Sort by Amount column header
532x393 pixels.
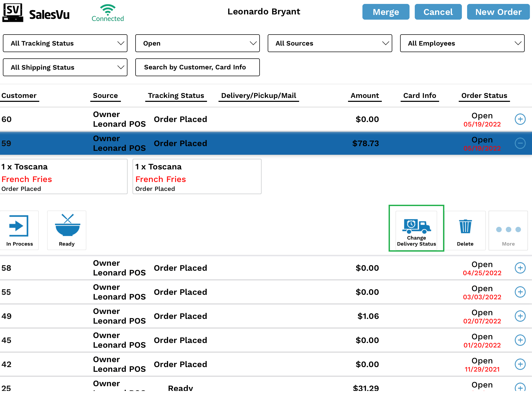(x=365, y=96)
